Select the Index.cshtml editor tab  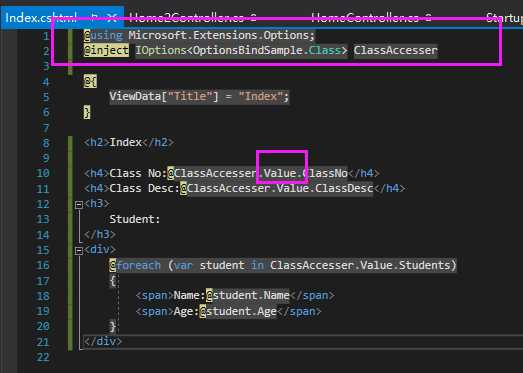click(62, 17)
